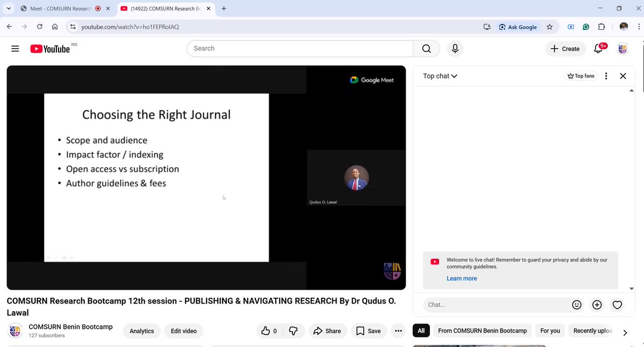Click the COMSURN channel avatar below the video title
This screenshot has height=347, width=644.
(x=16, y=331)
